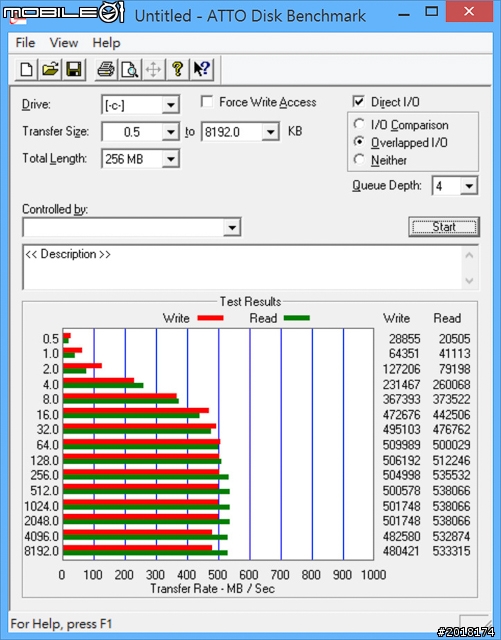Uncheck the Direct I/O checkbox
Screen dimensions: 501x640
click(358, 102)
